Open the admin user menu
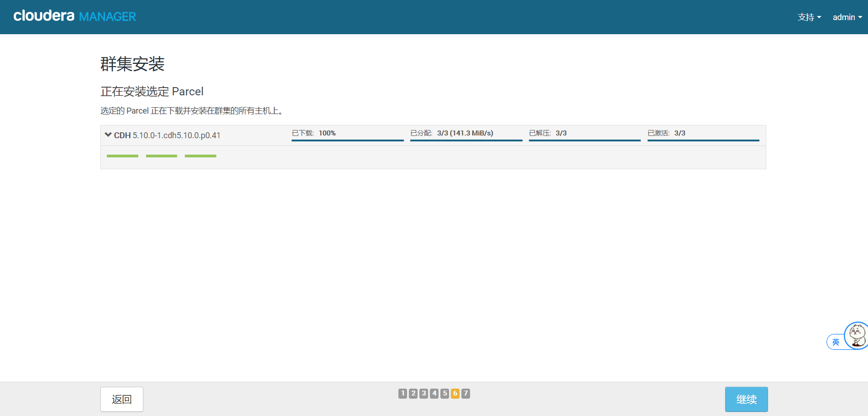 coord(847,17)
